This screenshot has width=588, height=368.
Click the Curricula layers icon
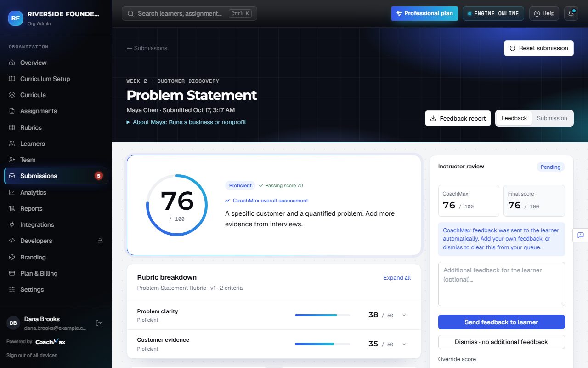(12, 95)
